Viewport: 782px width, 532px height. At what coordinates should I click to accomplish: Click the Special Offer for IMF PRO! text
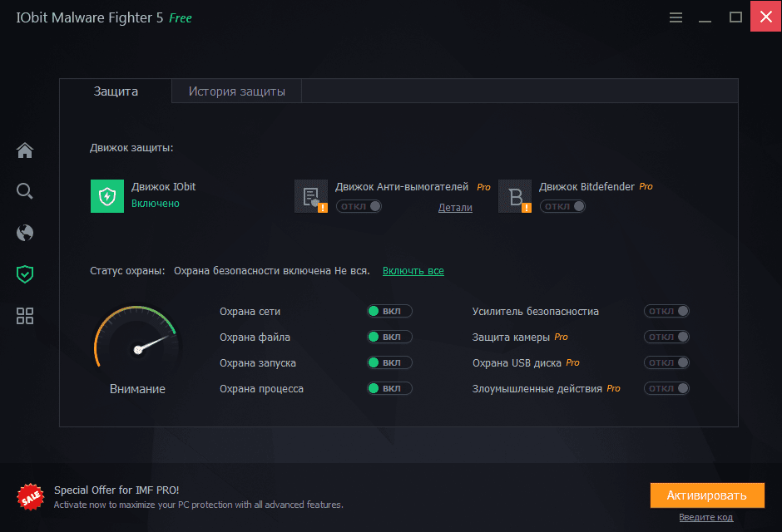pyautogui.click(x=116, y=490)
